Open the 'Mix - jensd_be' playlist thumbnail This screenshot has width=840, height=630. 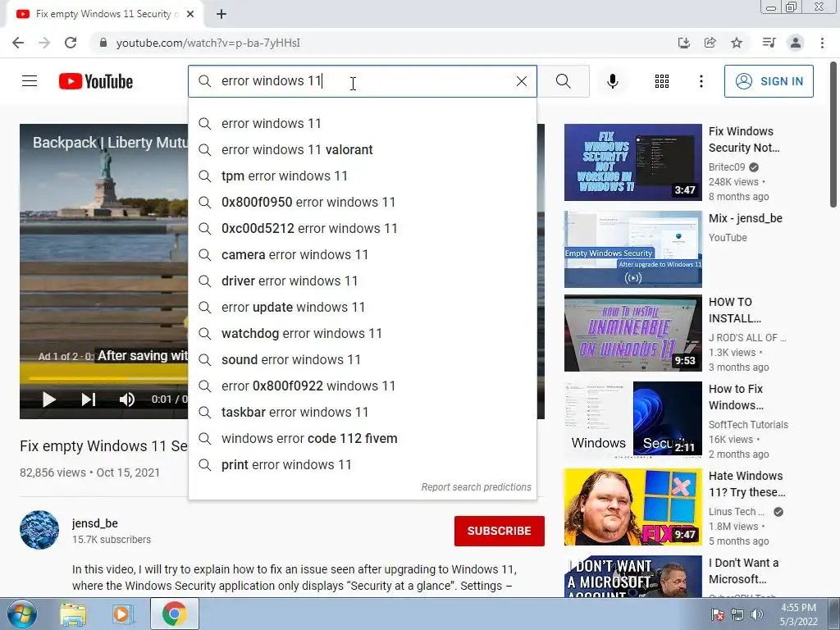click(x=632, y=249)
